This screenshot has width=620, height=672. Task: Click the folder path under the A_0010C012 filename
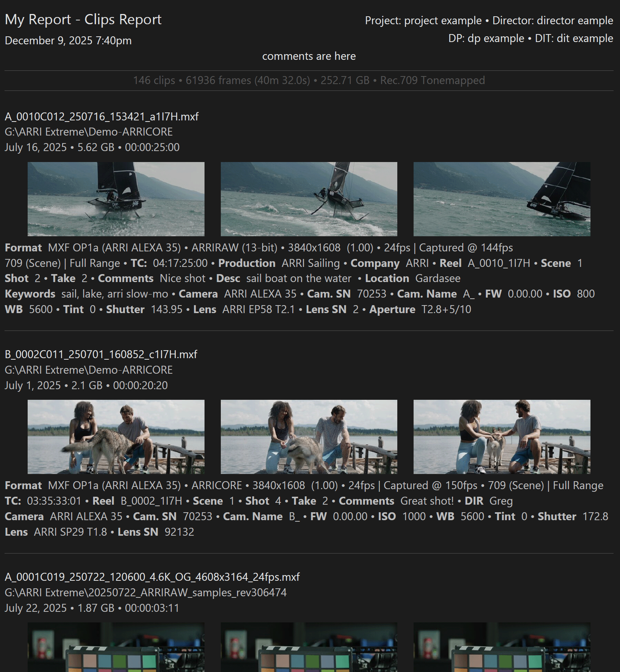[x=89, y=132]
